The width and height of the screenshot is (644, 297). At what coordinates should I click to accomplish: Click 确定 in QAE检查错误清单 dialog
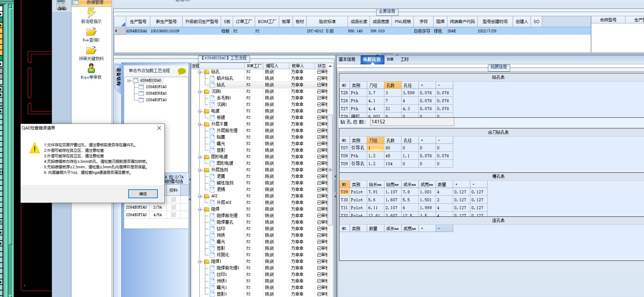143,194
